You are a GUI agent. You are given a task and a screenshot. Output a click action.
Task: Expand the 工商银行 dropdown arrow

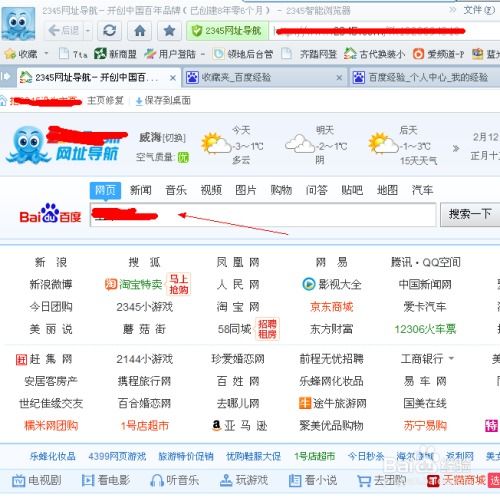tap(451, 358)
